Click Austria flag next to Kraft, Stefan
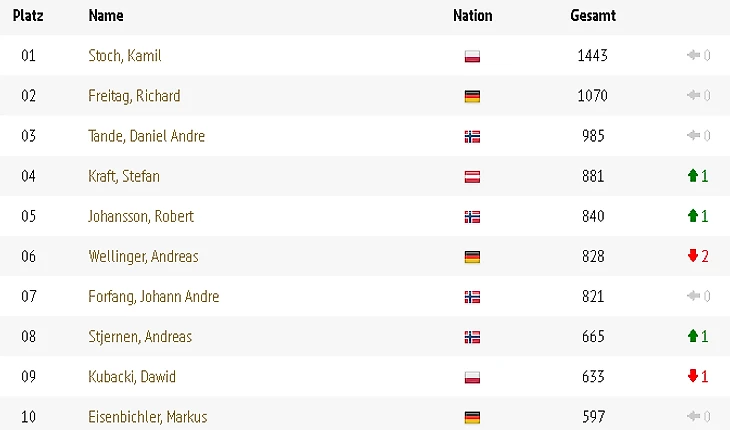730x430 pixels. (x=473, y=177)
